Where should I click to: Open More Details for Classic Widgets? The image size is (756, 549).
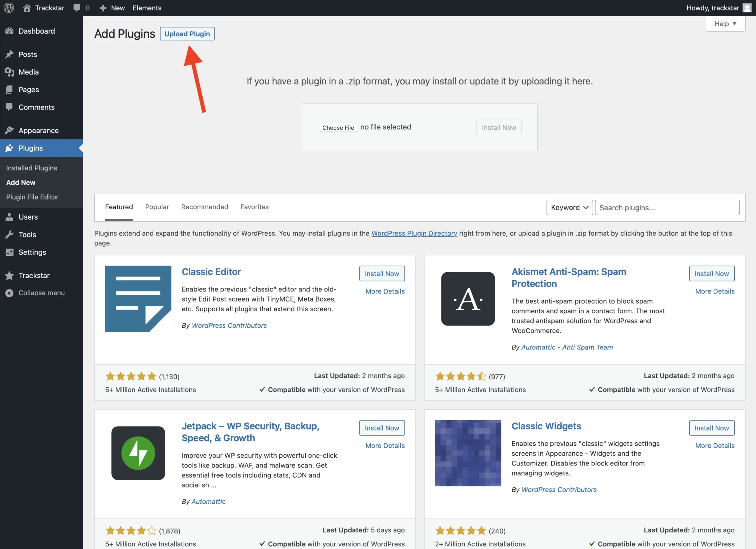715,446
